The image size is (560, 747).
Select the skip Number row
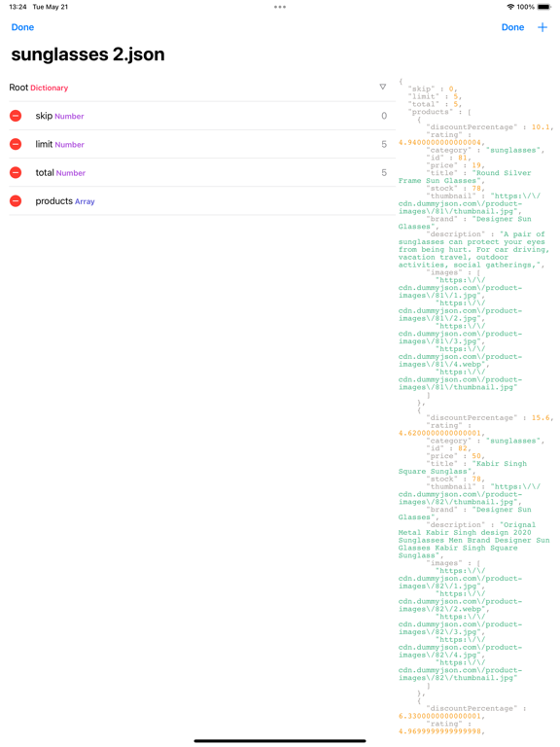202,116
